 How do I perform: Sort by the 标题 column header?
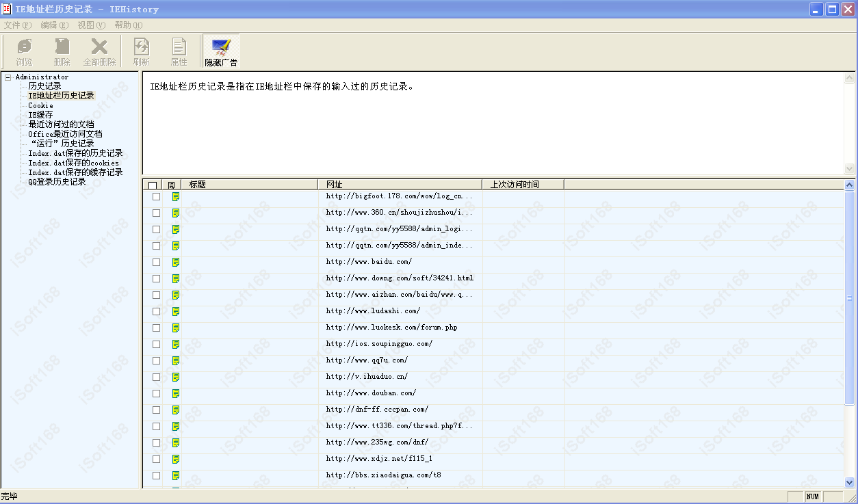(250, 185)
